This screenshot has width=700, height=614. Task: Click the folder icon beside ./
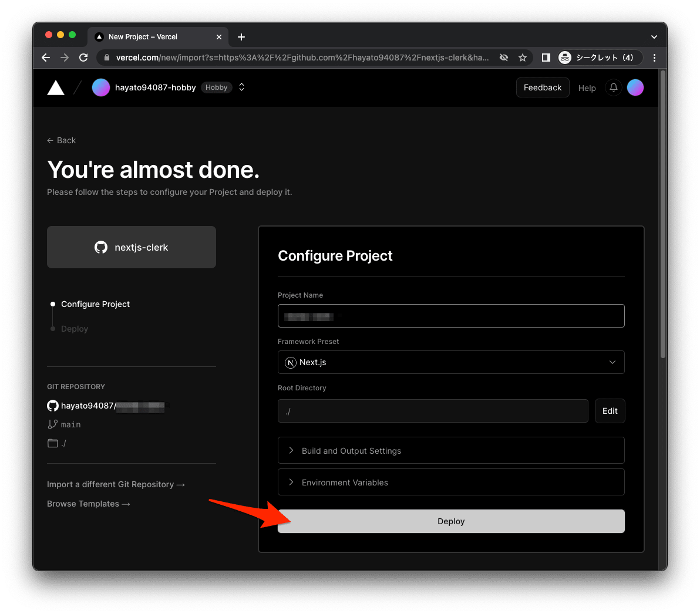tap(53, 443)
